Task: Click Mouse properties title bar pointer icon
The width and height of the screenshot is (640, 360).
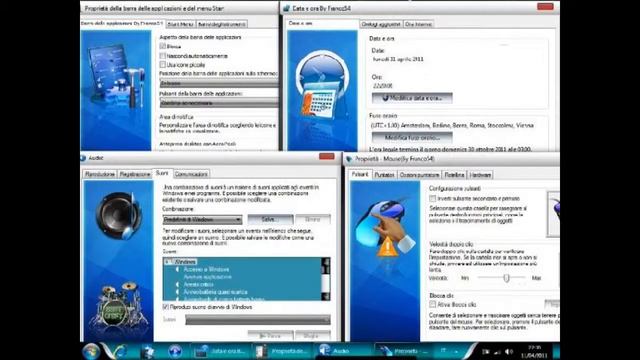Action: pyautogui.click(x=349, y=159)
